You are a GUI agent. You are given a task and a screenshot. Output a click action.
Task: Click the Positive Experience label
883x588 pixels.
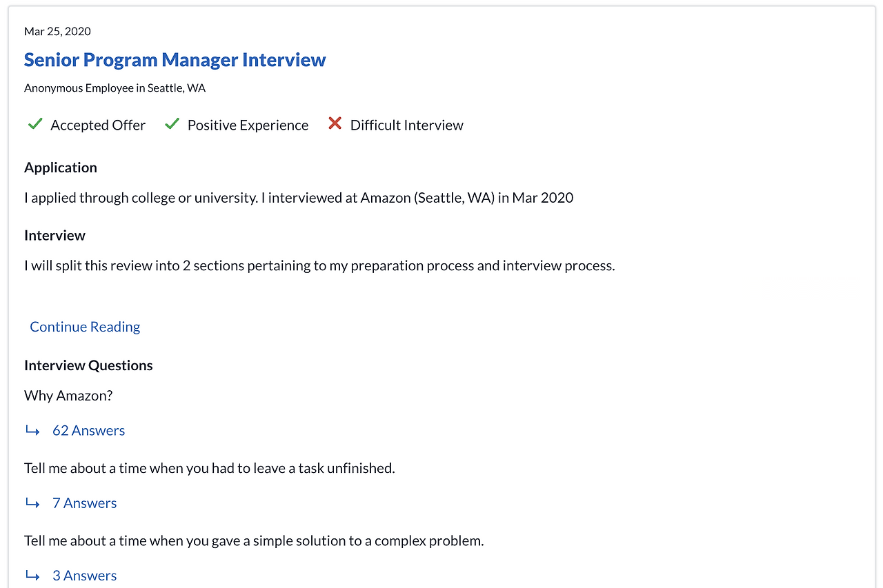[x=248, y=125]
